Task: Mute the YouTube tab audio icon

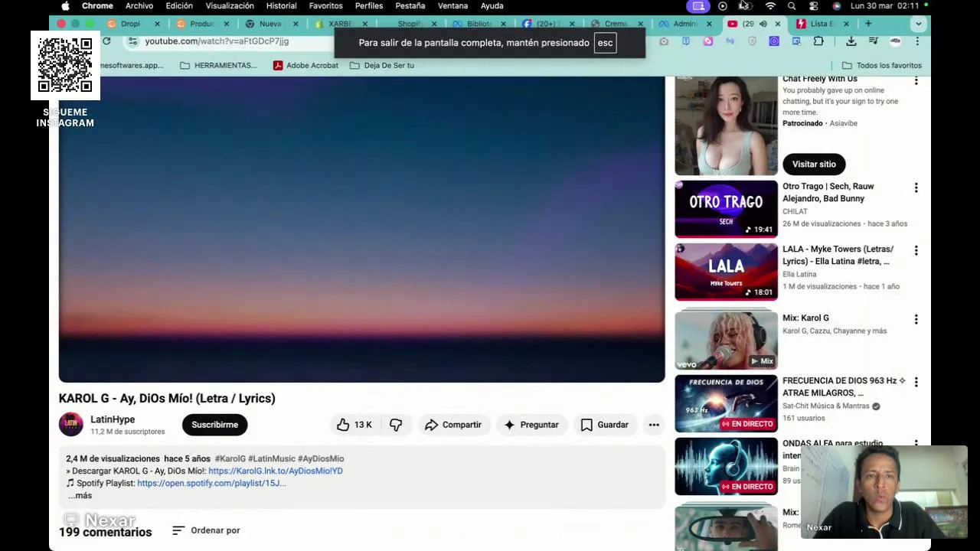Action: pyautogui.click(x=763, y=24)
